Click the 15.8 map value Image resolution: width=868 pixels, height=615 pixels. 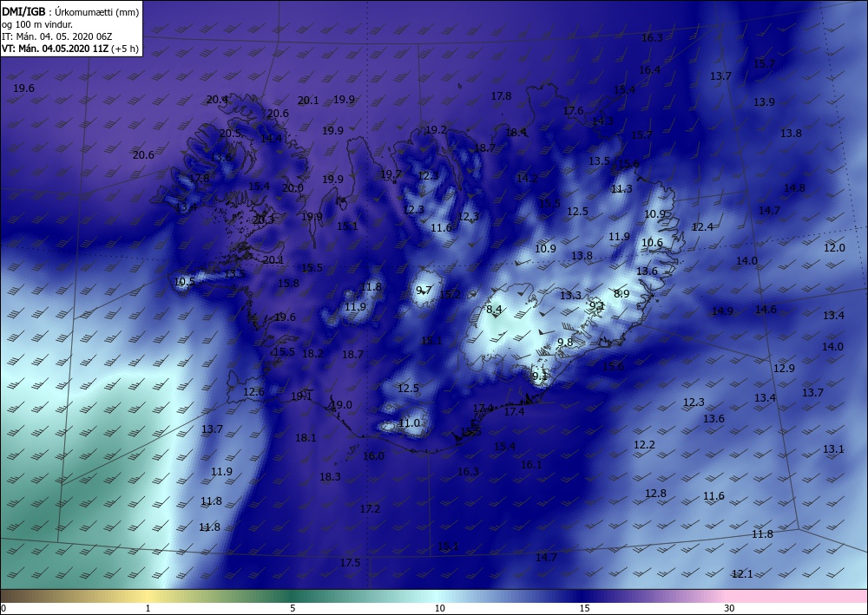click(288, 284)
